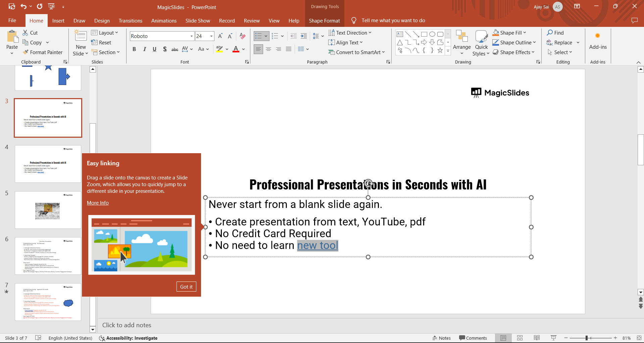Screen dimensions: 644x343
Task: Open the new tool hyperlink
Action: pos(317,245)
